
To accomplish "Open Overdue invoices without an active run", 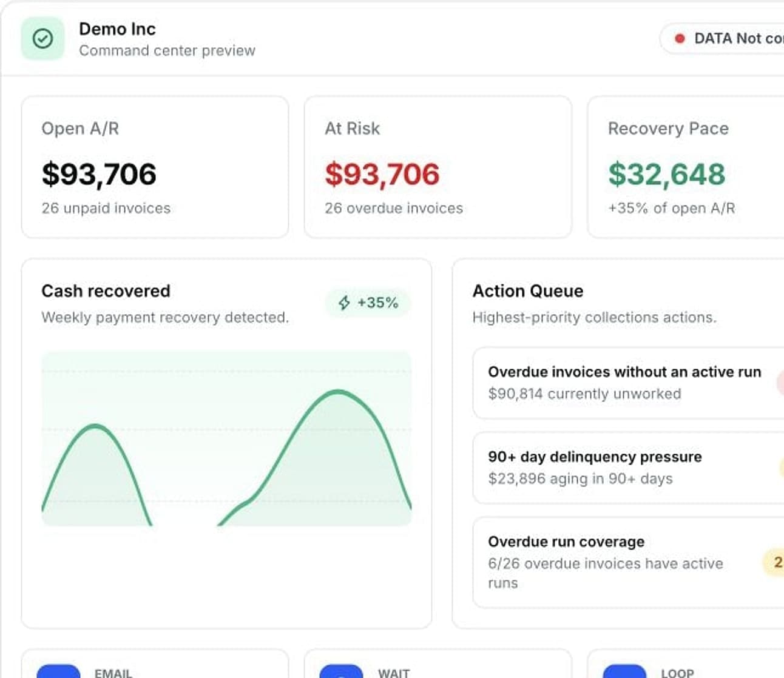I will point(628,383).
